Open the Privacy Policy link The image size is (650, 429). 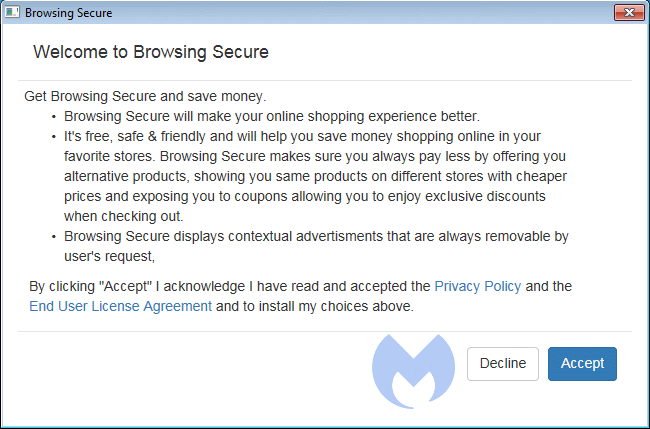click(478, 286)
